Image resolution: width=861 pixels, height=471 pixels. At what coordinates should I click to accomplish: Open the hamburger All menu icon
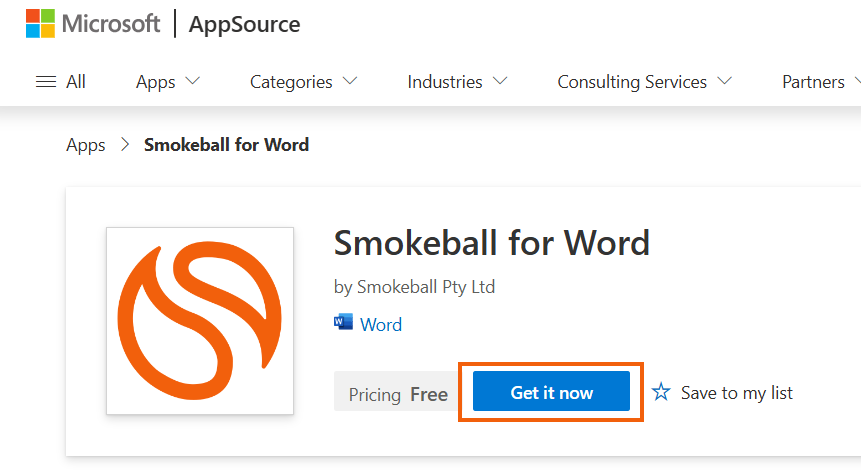(x=46, y=82)
